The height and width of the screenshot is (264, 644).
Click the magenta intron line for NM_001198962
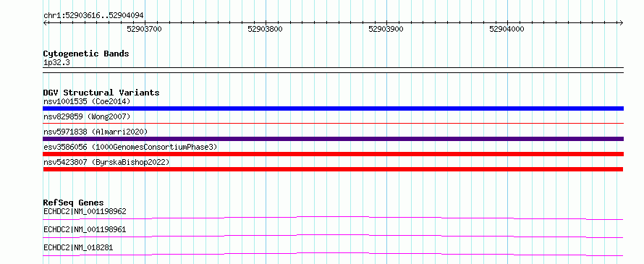333,218
